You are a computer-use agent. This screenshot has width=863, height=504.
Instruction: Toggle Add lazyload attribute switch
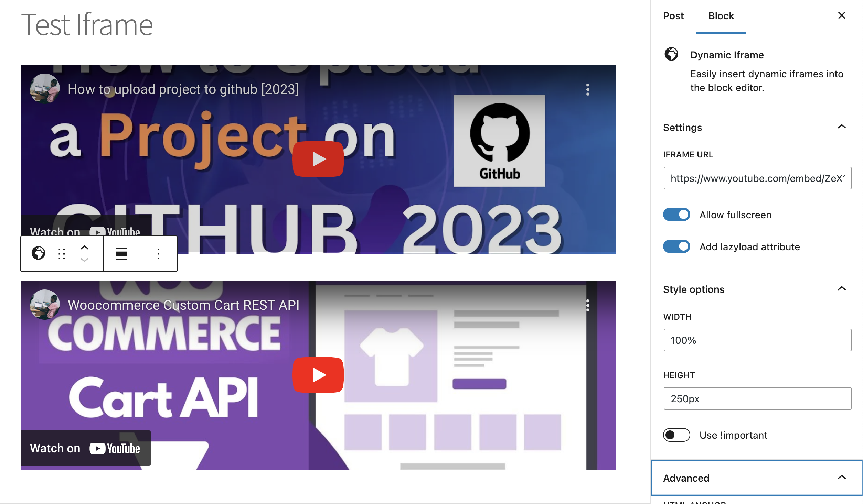tap(676, 246)
